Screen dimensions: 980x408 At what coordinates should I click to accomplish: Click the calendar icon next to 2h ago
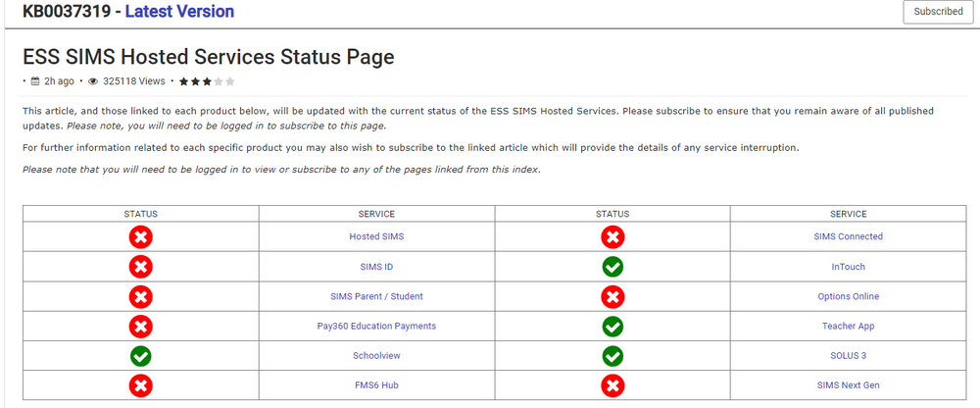35,80
